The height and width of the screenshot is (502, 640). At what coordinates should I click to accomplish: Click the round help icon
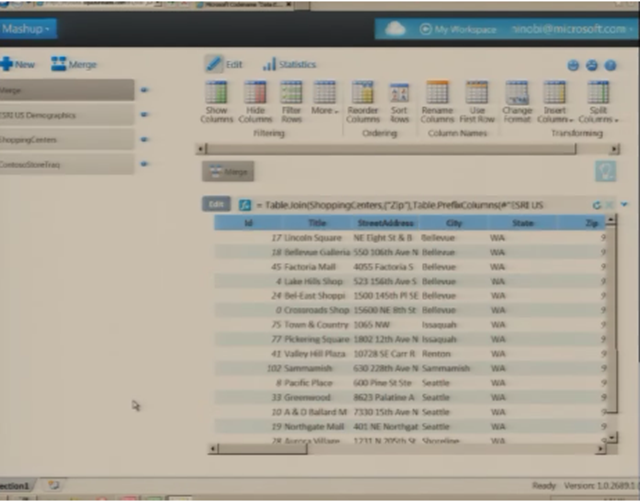pos(611,65)
